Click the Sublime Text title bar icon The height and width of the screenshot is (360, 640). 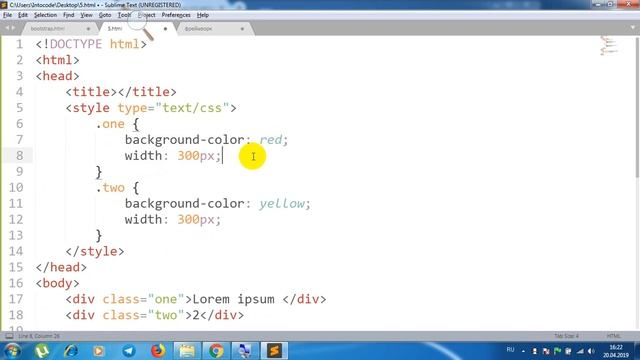[4, 5]
